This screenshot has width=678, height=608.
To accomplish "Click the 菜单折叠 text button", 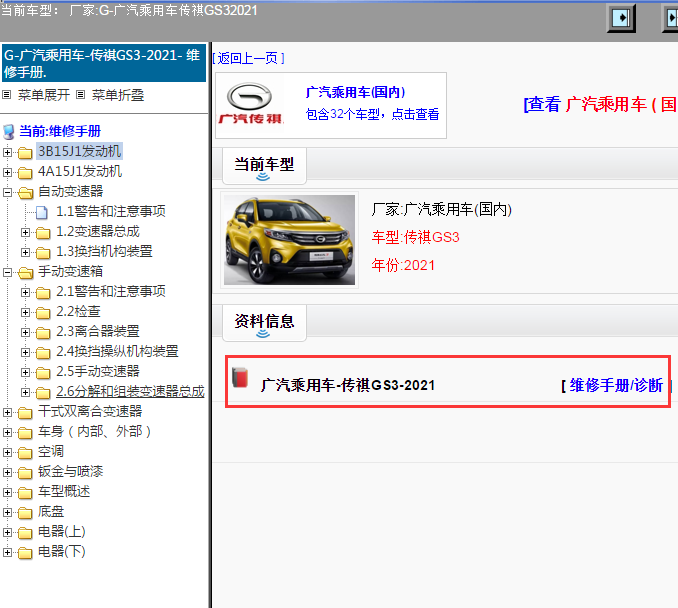I will [x=118, y=95].
